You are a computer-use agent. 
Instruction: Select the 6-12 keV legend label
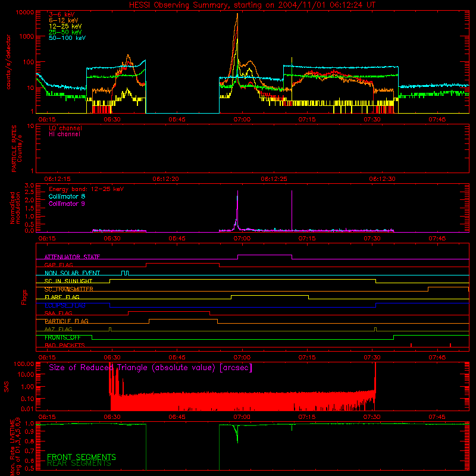(x=64, y=20)
